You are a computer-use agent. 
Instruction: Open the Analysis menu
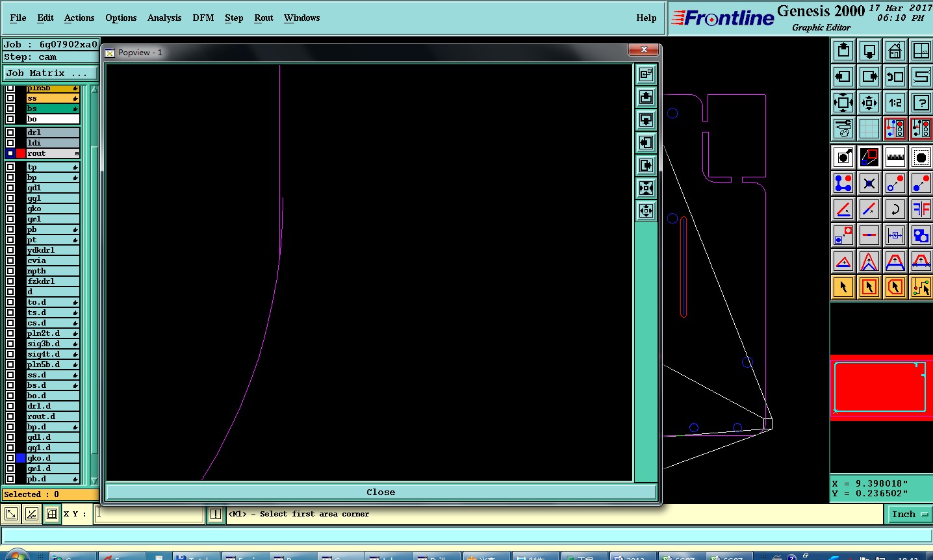point(164,18)
